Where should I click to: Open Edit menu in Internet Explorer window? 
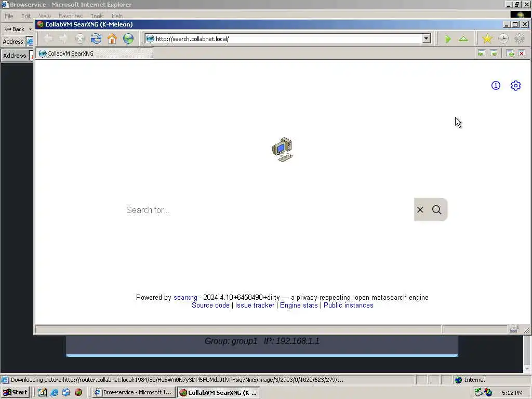[26, 16]
